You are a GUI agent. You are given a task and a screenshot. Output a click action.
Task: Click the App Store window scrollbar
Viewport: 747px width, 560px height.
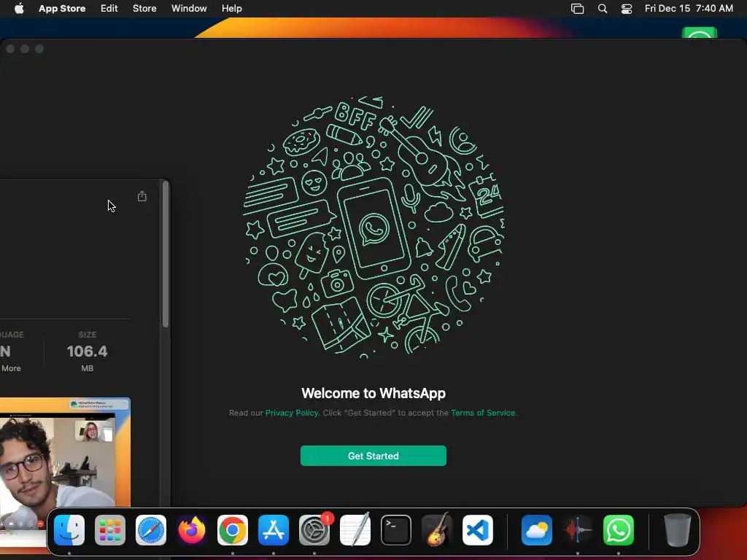click(166, 254)
